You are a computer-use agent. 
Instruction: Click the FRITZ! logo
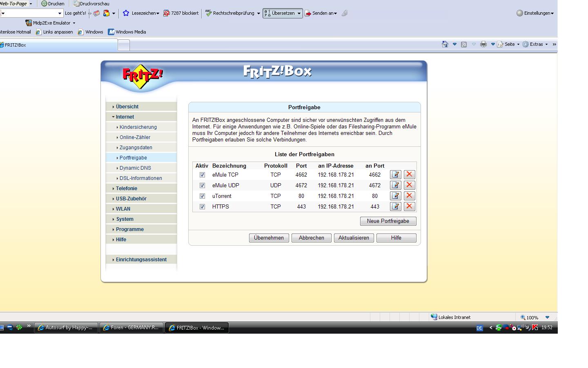pos(142,76)
